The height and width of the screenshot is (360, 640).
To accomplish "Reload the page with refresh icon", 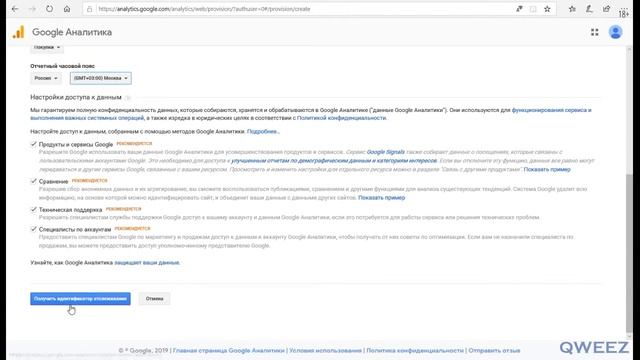I will point(49,9).
